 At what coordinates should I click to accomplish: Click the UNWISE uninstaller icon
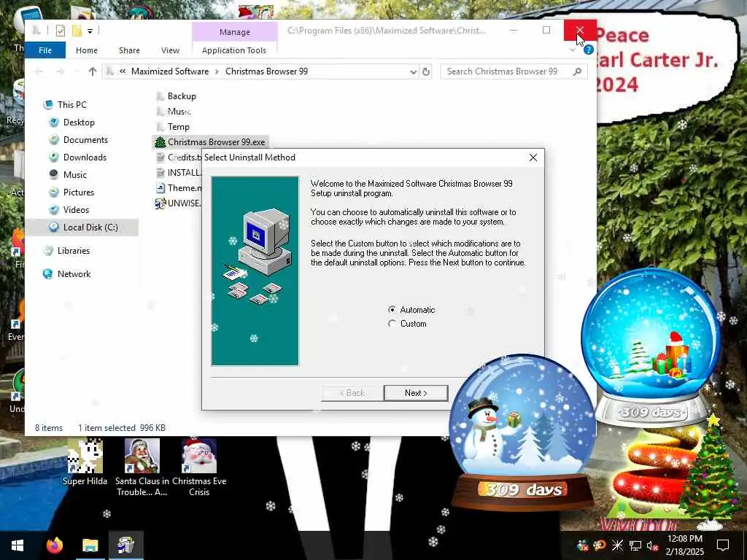point(160,203)
